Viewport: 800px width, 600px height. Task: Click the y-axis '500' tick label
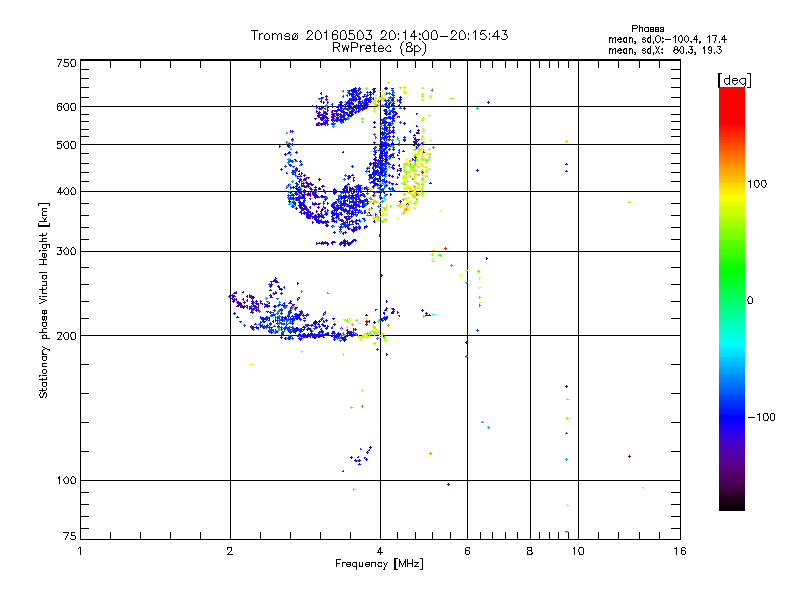[66, 145]
